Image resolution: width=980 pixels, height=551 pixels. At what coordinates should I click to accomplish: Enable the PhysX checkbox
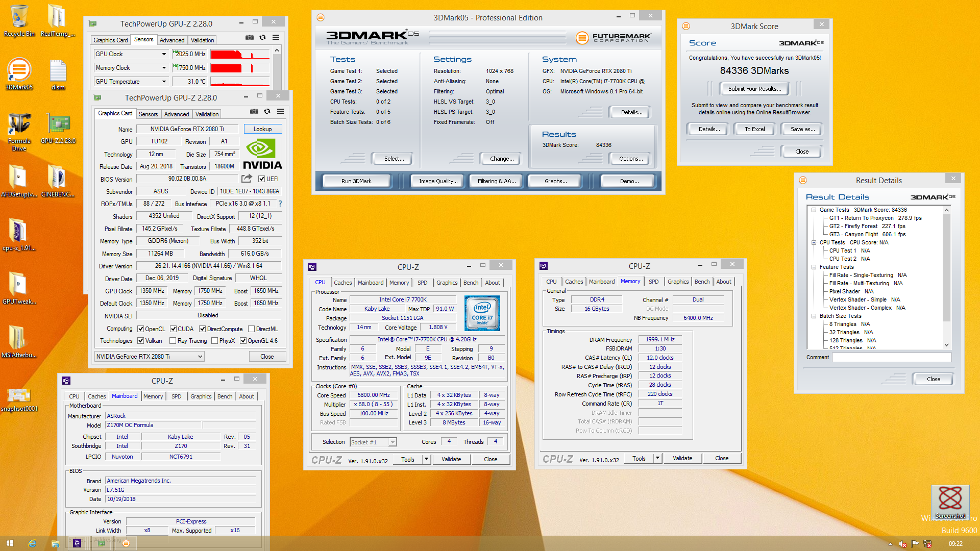click(214, 341)
